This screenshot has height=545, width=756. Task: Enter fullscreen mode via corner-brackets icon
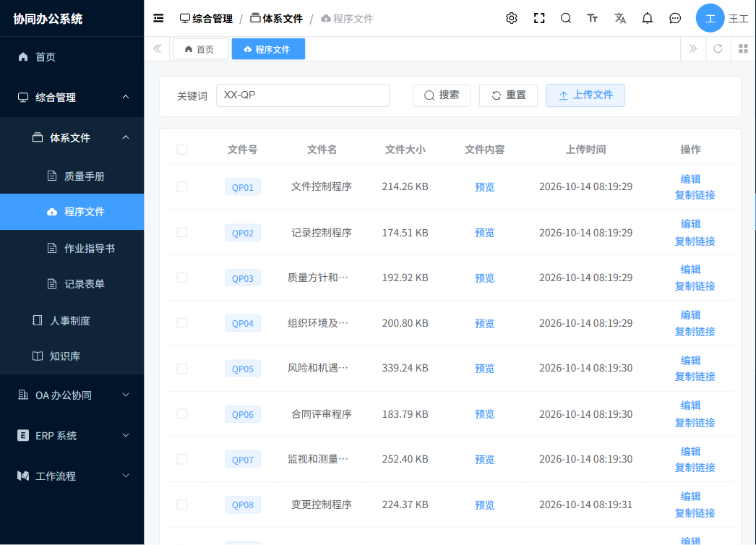click(x=539, y=18)
